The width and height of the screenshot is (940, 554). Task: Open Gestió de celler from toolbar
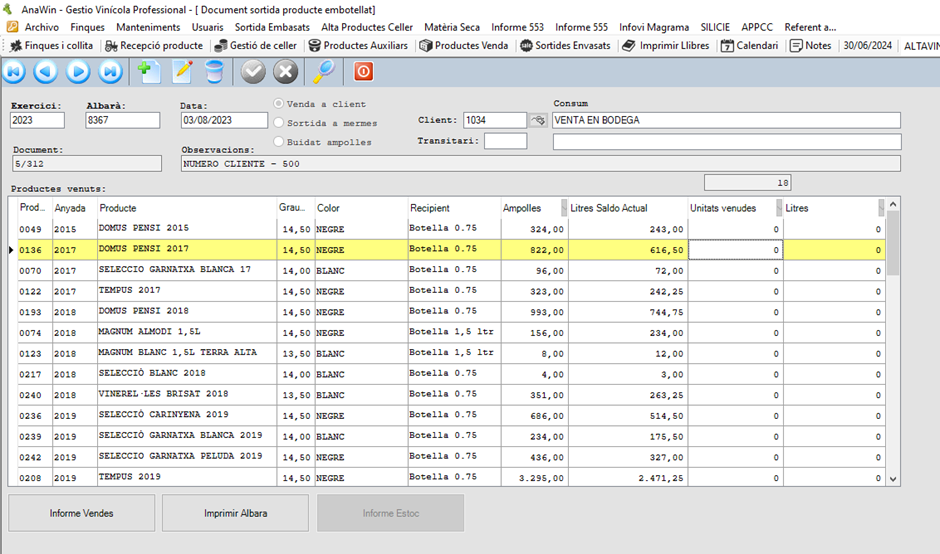[x=255, y=46]
